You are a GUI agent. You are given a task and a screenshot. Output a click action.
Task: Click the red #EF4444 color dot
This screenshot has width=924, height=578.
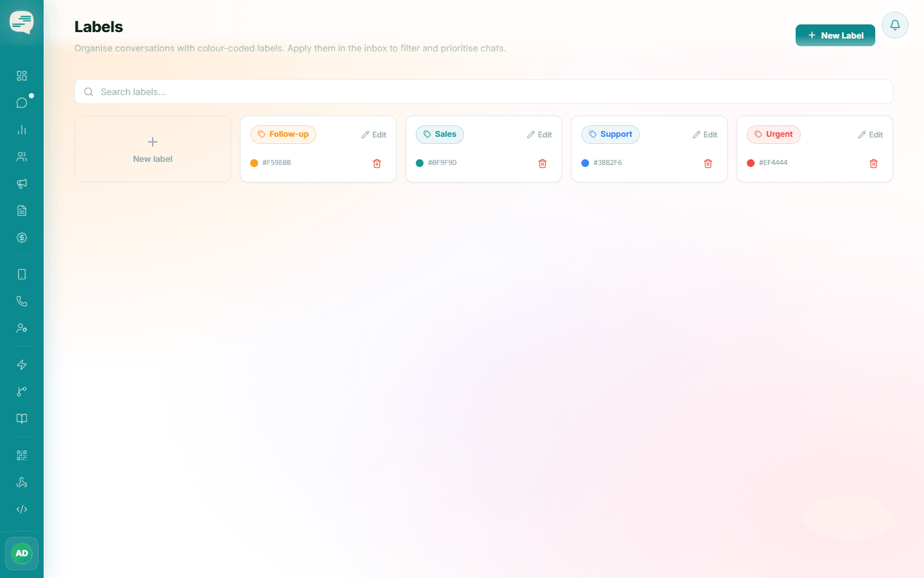pyautogui.click(x=751, y=163)
